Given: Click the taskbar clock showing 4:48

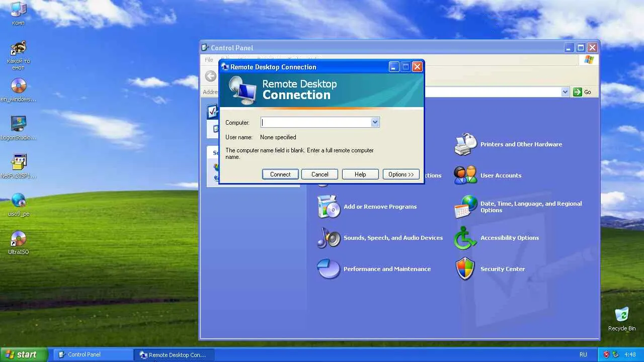Looking at the screenshot, I should pyautogui.click(x=629, y=354).
